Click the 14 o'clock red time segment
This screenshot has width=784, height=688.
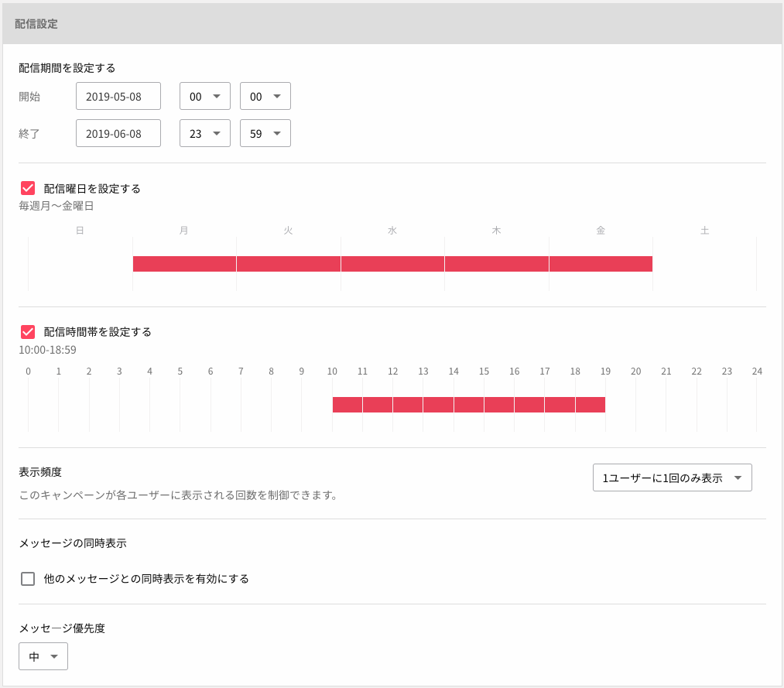point(469,405)
